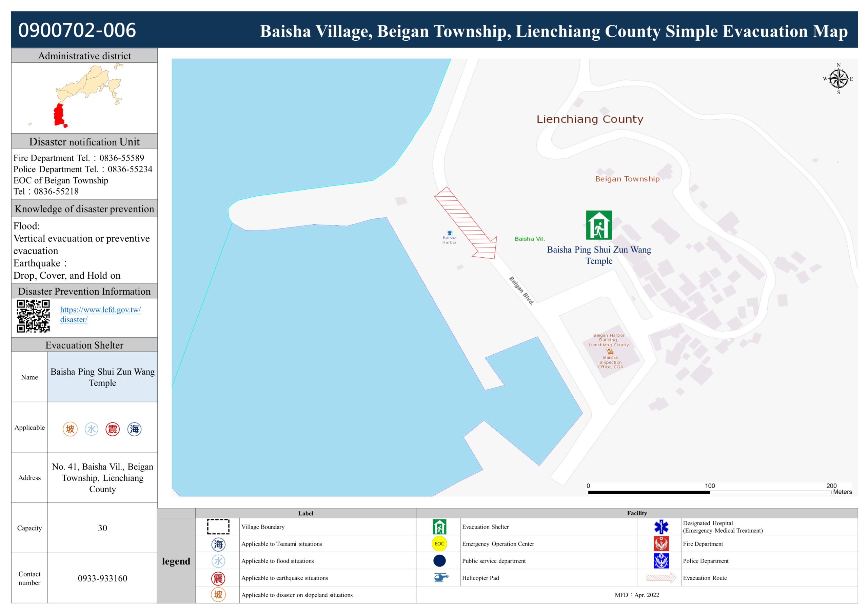Click the map scale bar

[x=709, y=492]
